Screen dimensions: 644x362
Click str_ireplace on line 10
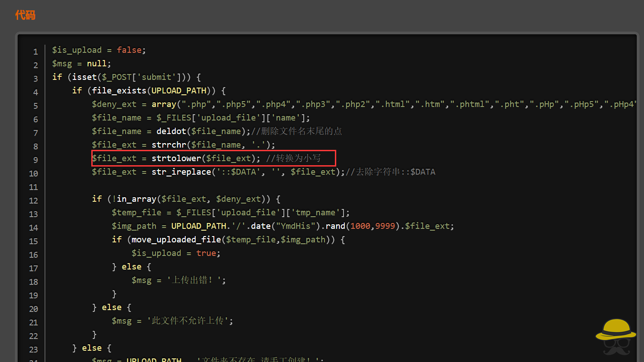click(181, 172)
